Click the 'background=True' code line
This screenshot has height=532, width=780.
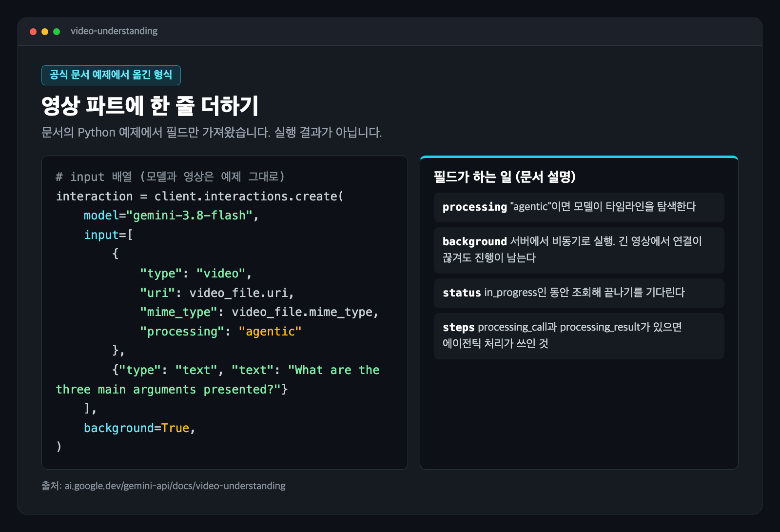tap(139, 428)
